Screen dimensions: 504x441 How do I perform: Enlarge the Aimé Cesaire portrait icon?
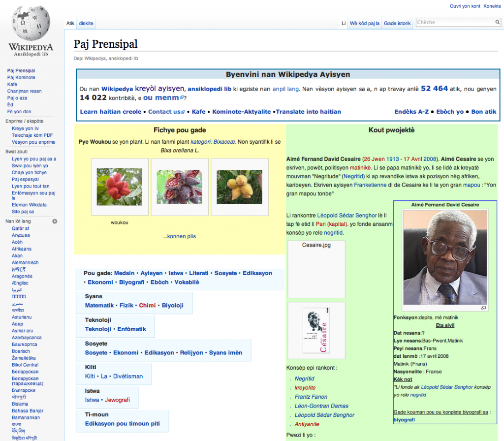483,308
